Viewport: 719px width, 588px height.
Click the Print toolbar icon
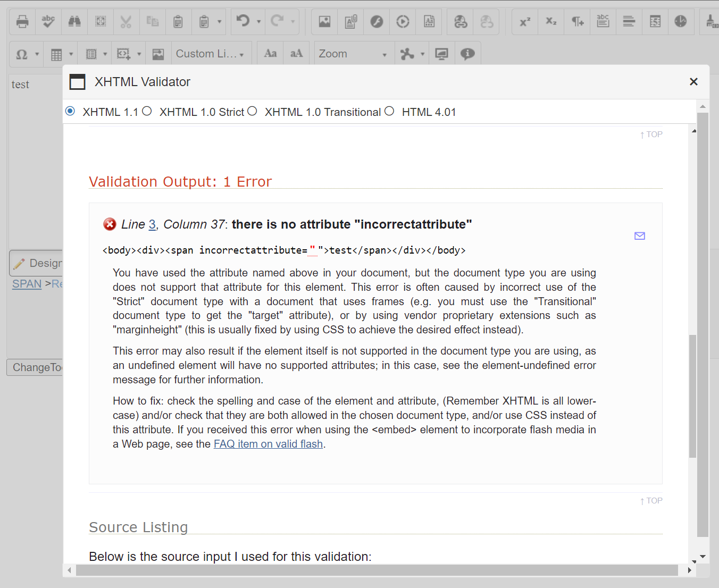(22, 22)
